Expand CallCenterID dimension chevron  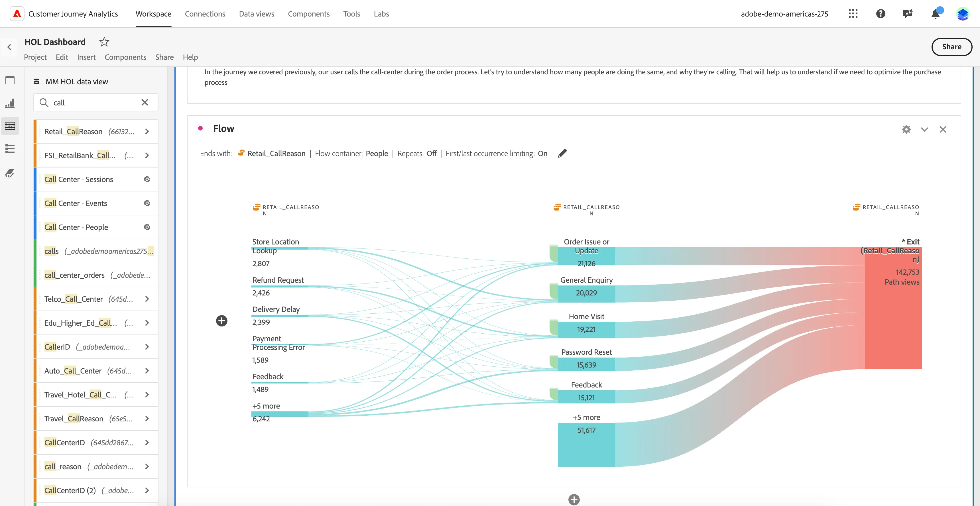pos(147,442)
